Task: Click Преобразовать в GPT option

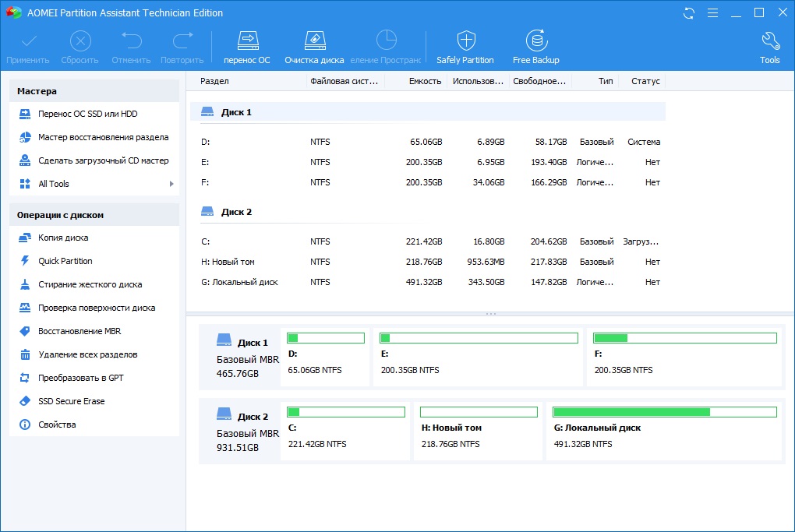Action: coord(80,378)
